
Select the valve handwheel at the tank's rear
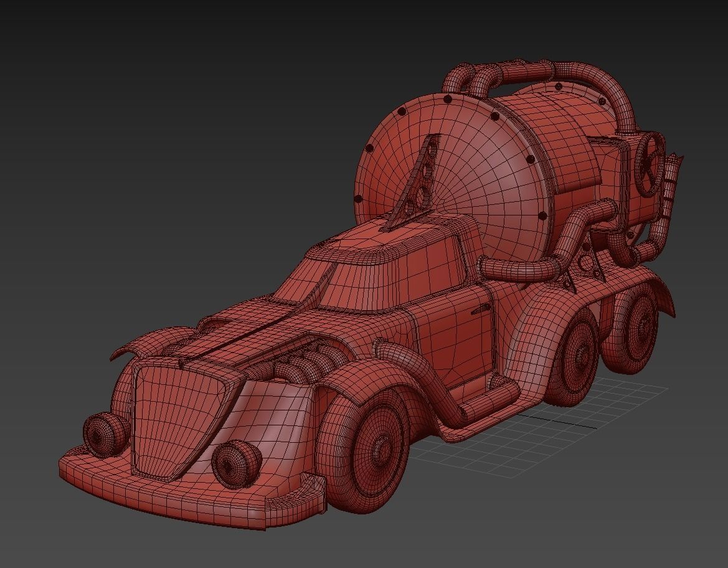click(x=651, y=164)
